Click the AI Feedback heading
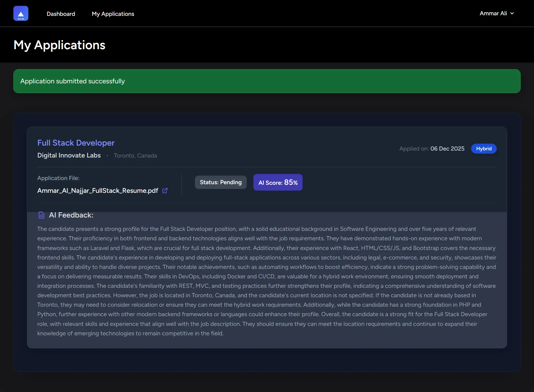534x392 pixels. [71, 215]
